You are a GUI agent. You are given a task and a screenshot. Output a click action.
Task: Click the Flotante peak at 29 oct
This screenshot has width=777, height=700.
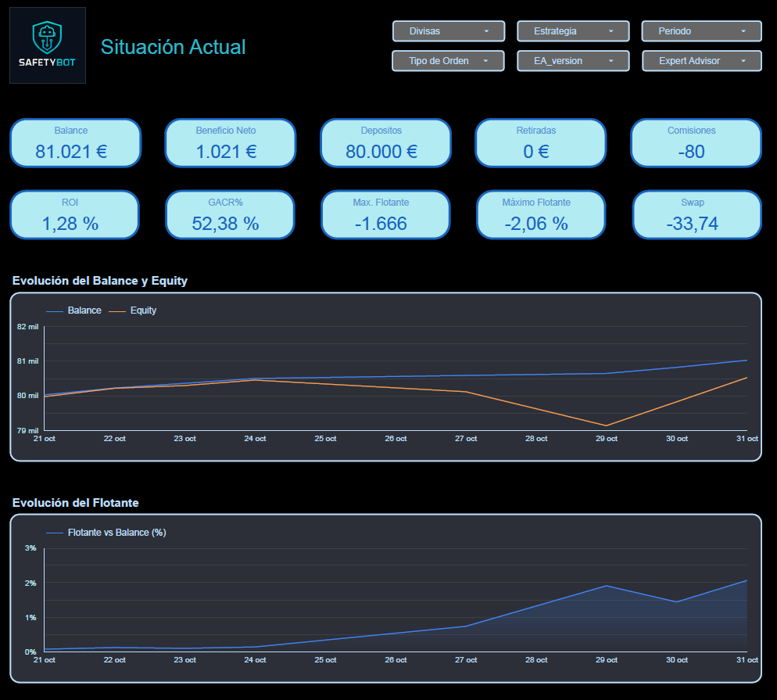606,586
